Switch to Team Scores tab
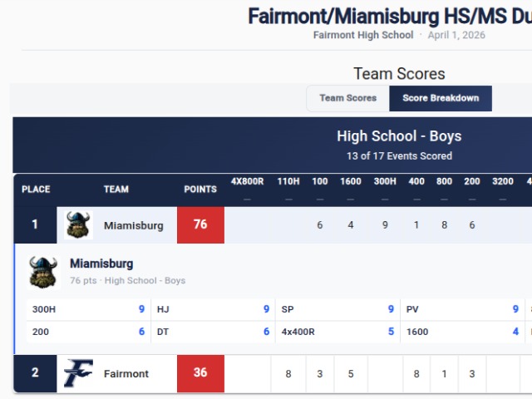This screenshot has width=532, height=399. click(347, 98)
